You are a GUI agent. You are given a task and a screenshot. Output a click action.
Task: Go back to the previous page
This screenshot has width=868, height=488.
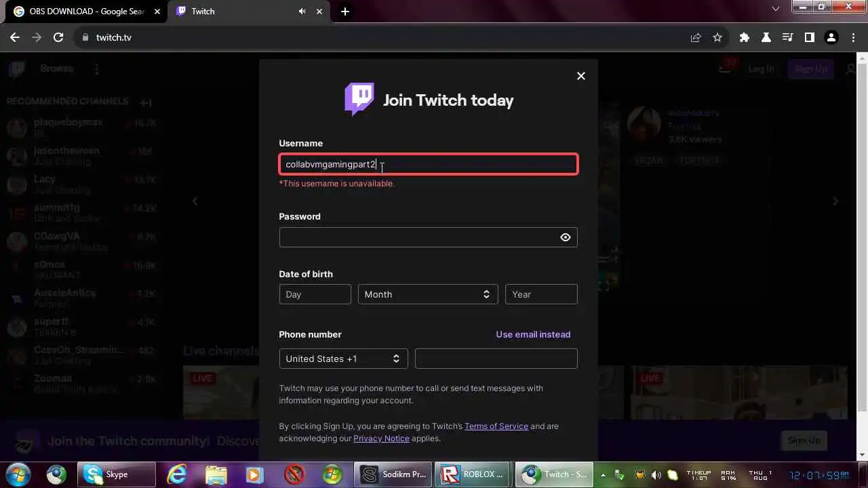point(15,37)
